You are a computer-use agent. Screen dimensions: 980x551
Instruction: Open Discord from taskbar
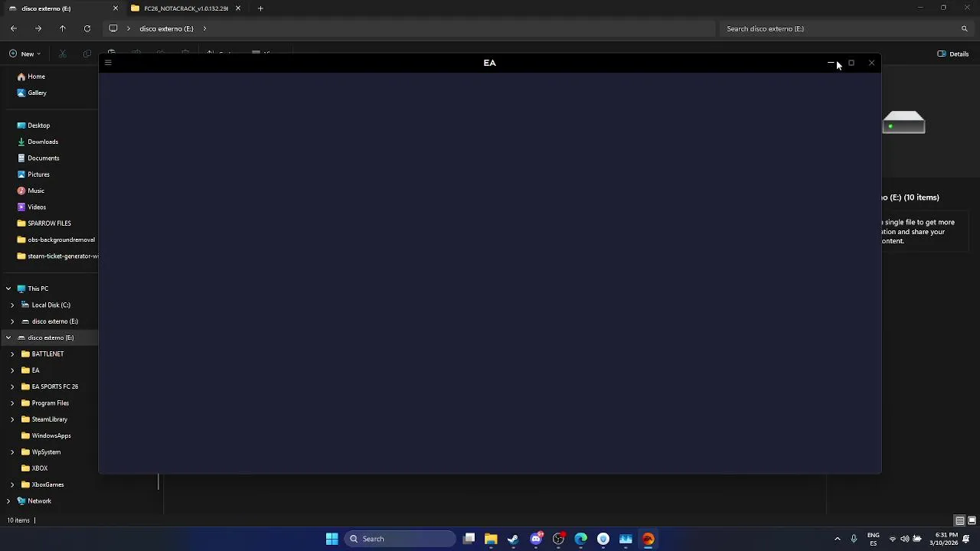[x=536, y=539]
